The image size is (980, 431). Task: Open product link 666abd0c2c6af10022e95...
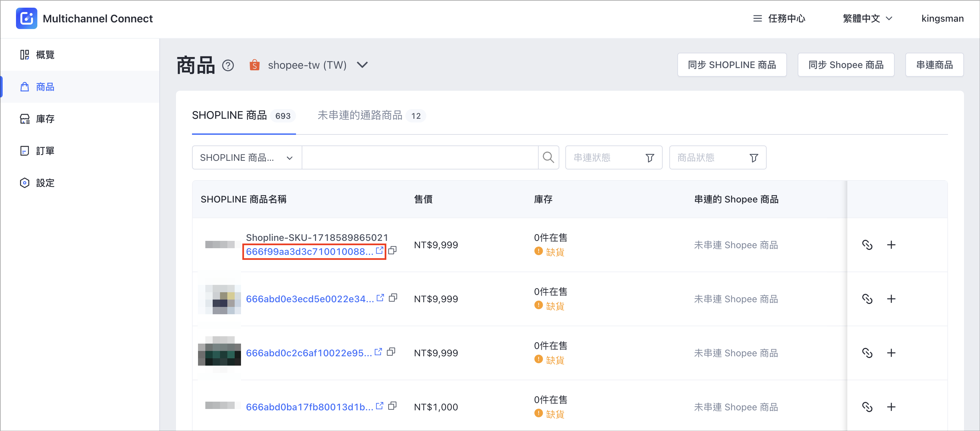309,353
